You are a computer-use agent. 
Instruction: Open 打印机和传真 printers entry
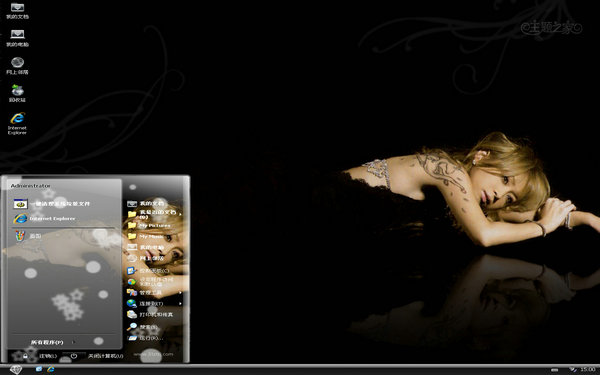[x=150, y=315]
